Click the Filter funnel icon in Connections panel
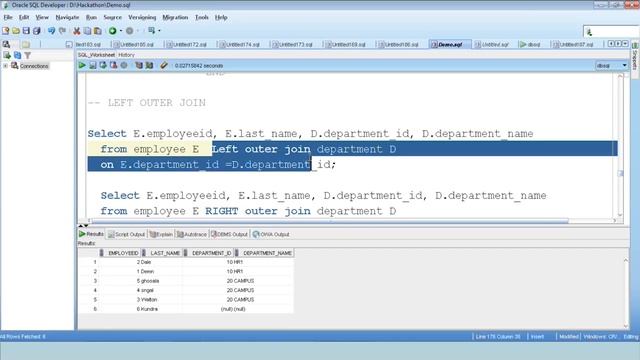 27,55
